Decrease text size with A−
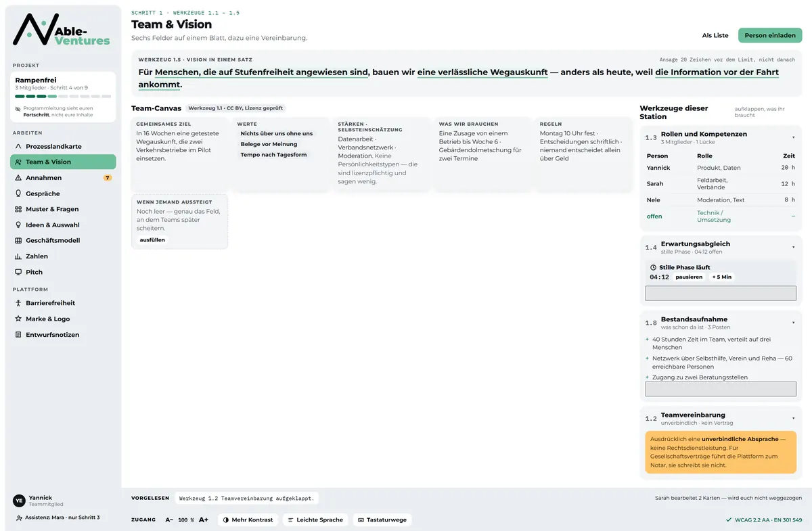Screen dimensions: 812x531 [169, 520]
